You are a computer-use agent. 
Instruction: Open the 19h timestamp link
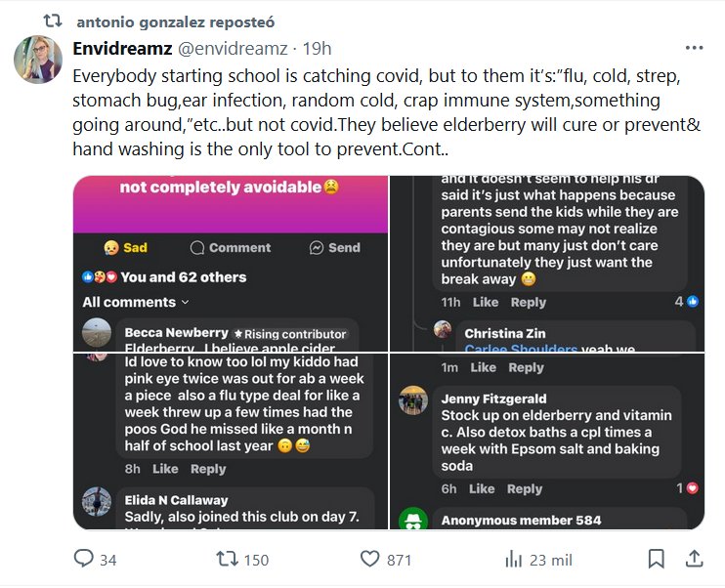tap(317, 49)
